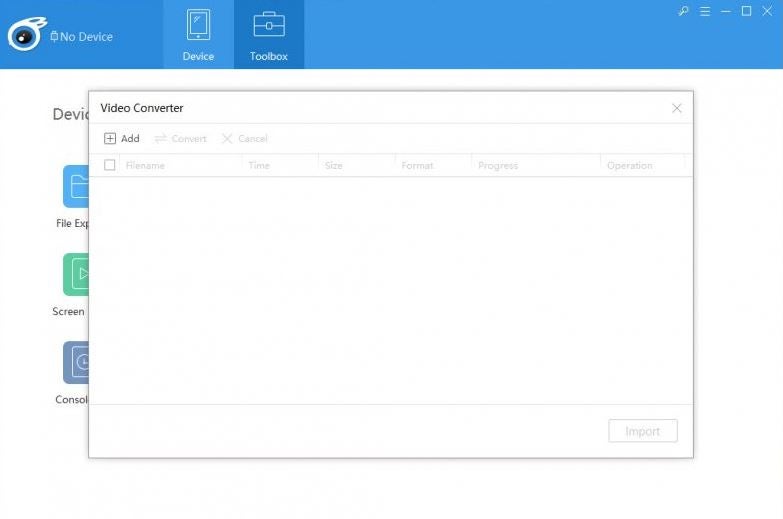The width and height of the screenshot is (783, 519).
Task: Click the Progress column header
Action: pyautogui.click(x=498, y=165)
